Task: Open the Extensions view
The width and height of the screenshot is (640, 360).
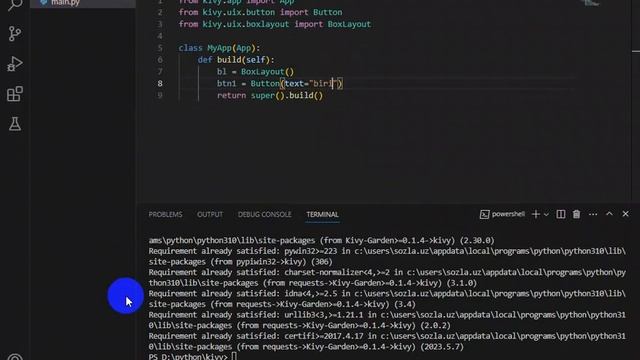Action: click(x=15, y=94)
